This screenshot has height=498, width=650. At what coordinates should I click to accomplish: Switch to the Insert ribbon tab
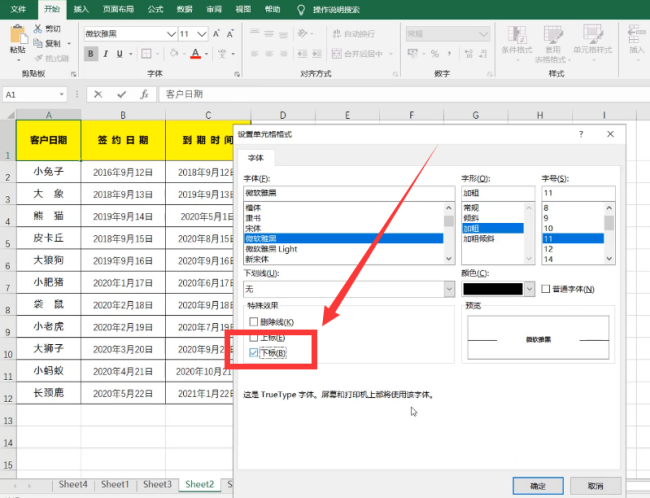point(81,9)
